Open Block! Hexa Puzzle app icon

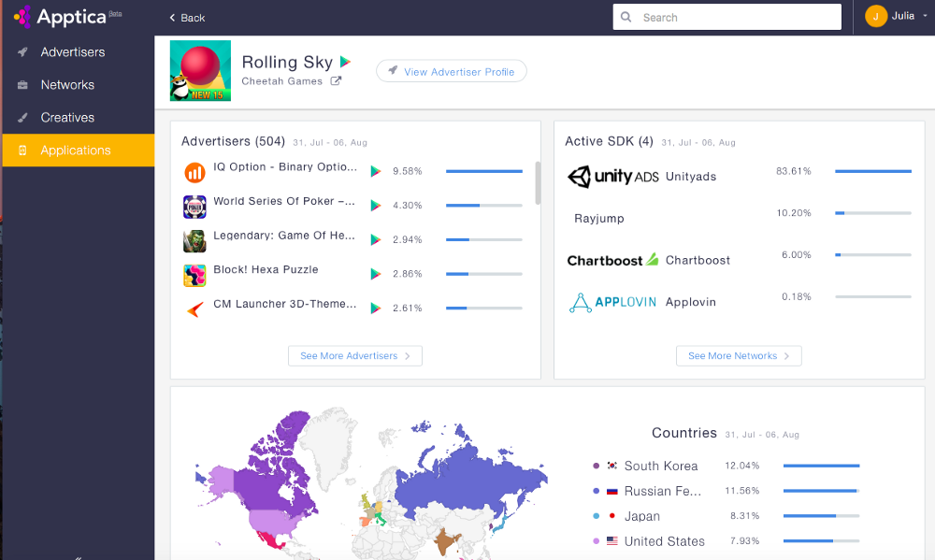coord(194,276)
